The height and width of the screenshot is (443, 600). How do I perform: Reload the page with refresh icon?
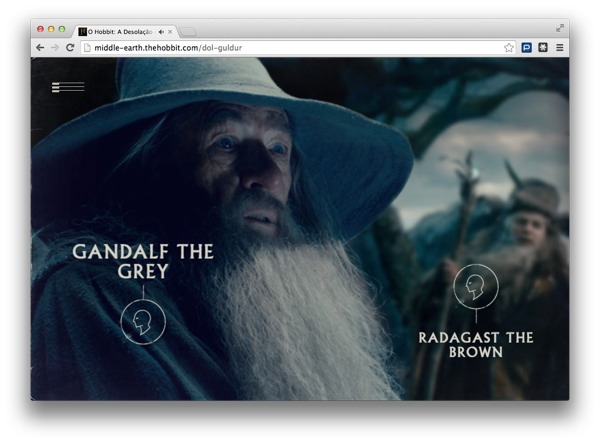pyautogui.click(x=70, y=47)
